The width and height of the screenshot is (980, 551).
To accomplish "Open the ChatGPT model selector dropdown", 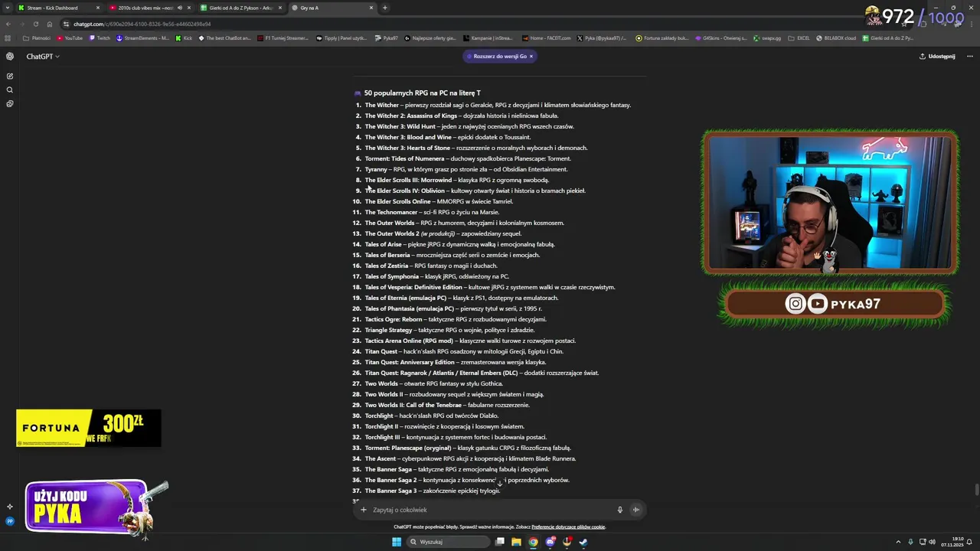I will pyautogui.click(x=43, y=56).
